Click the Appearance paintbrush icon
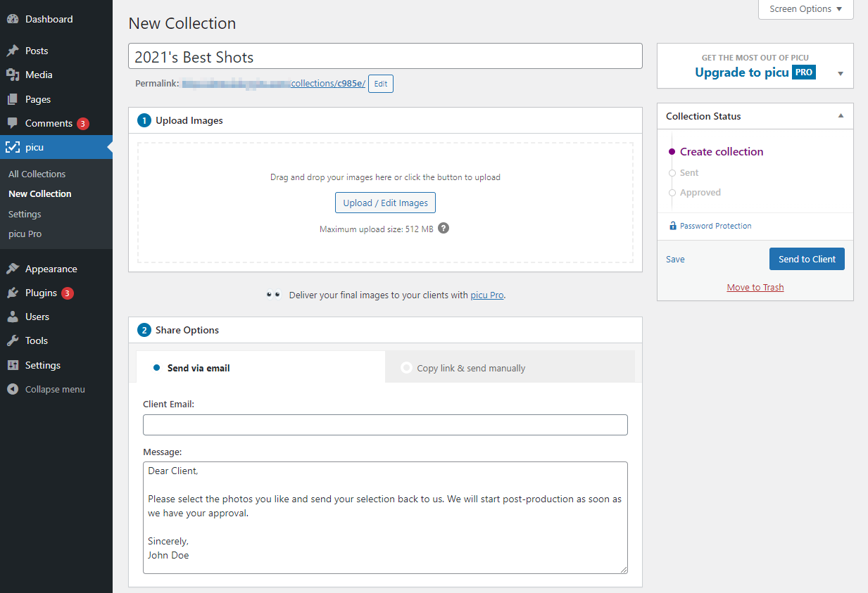Viewport: 868px width, 593px height. click(13, 269)
